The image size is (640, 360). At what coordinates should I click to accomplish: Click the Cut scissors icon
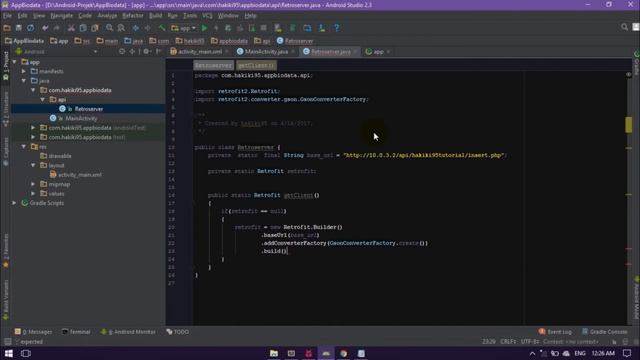tap(71, 28)
